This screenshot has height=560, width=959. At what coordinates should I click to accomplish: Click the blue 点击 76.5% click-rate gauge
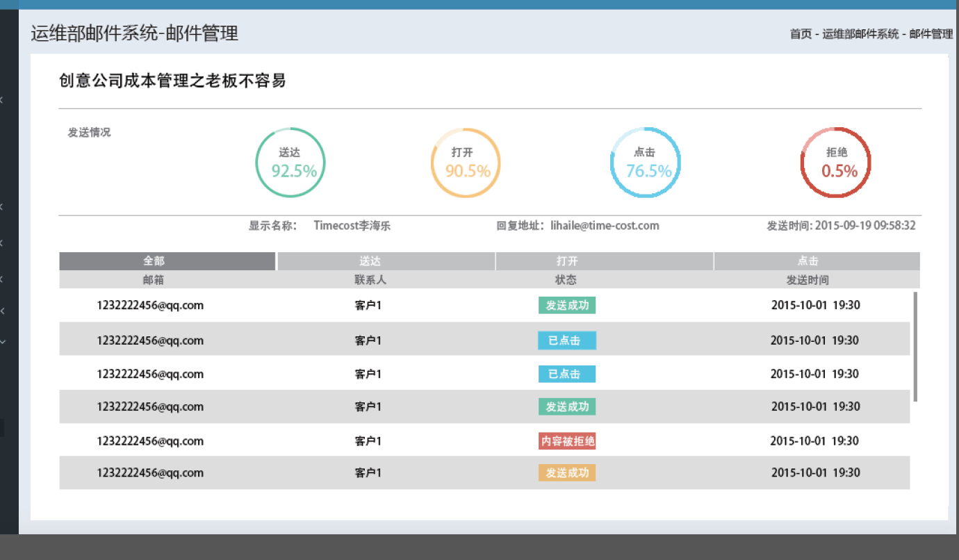pyautogui.click(x=645, y=162)
